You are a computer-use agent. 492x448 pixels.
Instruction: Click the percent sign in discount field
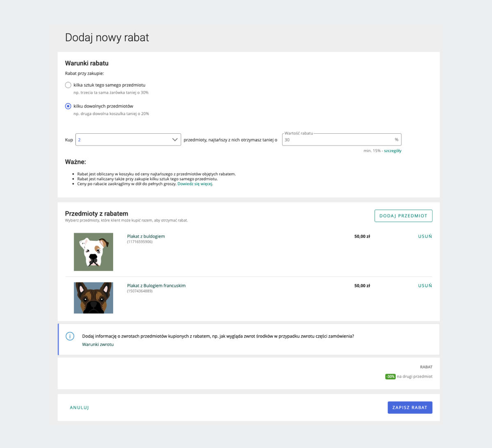[396, 140]
